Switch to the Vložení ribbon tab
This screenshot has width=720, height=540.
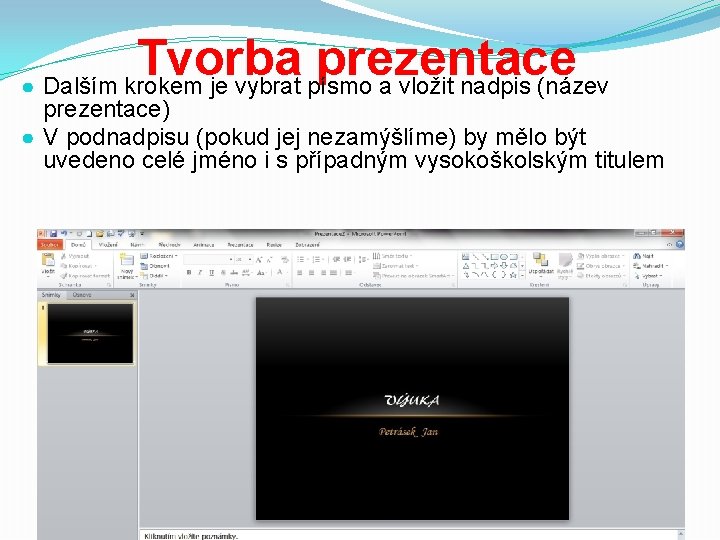(x=108, y=245)
